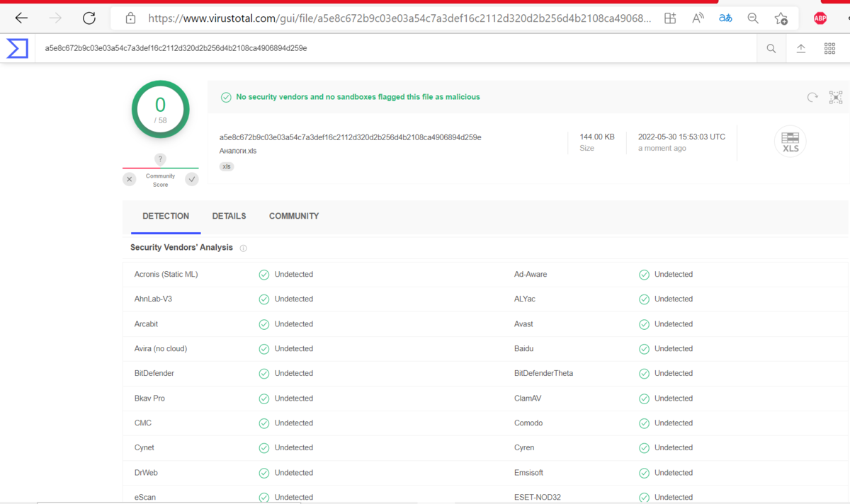Click the Security Vendors' Analysis heading

pyautogui.click(x=181, y=248)
